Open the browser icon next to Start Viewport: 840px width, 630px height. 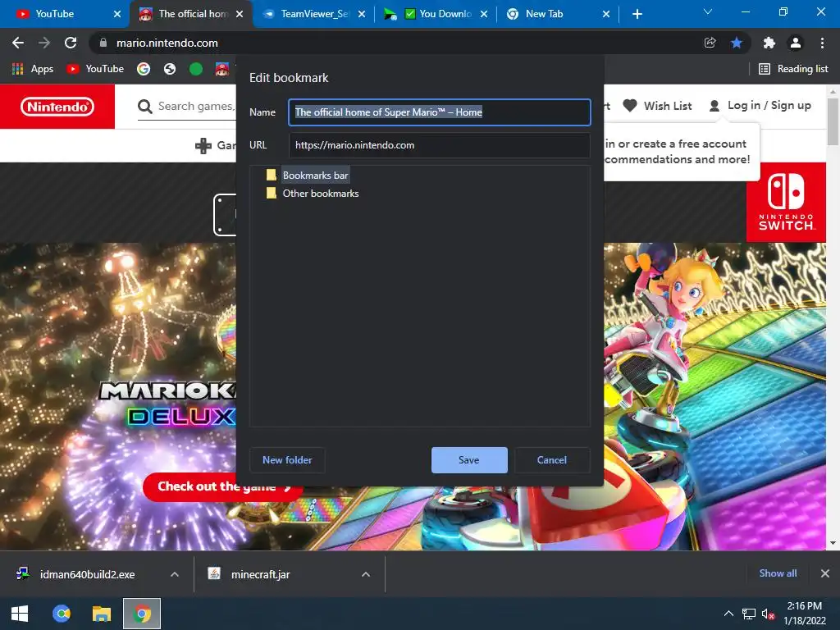tap(61, 614)
